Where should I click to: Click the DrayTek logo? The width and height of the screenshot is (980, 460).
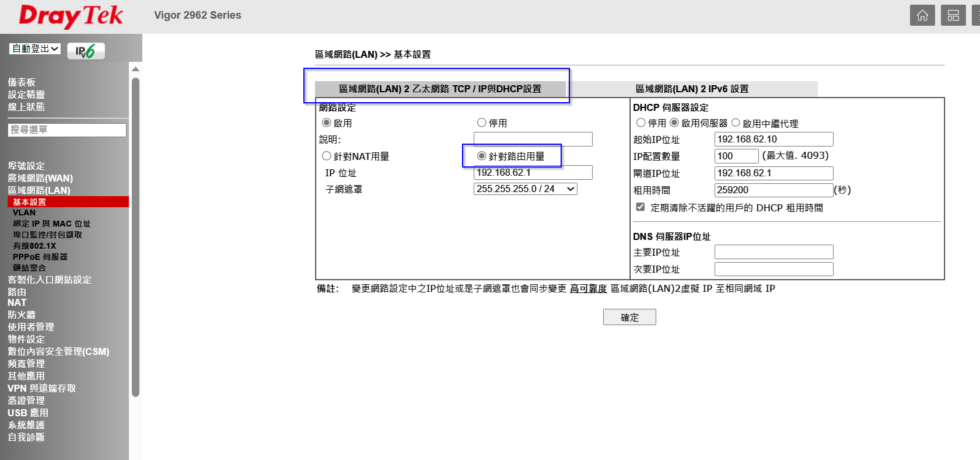pos(71,16)
